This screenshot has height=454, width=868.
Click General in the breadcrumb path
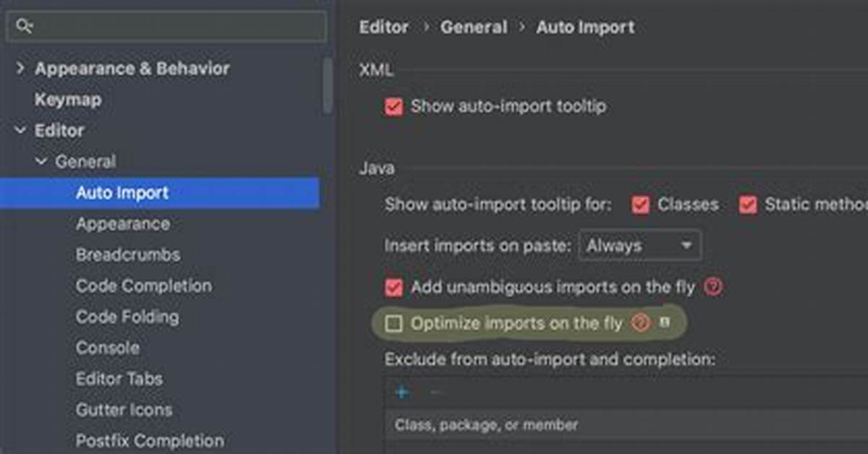click(472, 27)
